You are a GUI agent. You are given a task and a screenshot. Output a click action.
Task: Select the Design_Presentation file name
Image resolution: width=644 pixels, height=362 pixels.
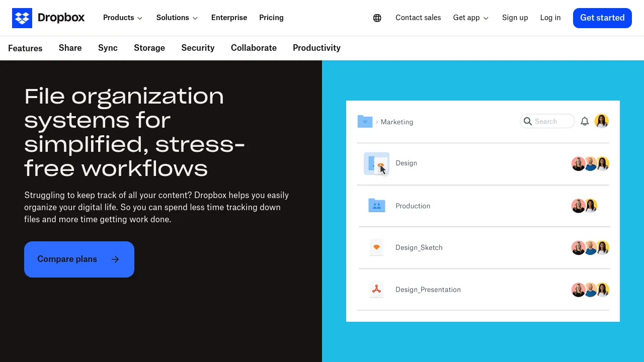428,290
